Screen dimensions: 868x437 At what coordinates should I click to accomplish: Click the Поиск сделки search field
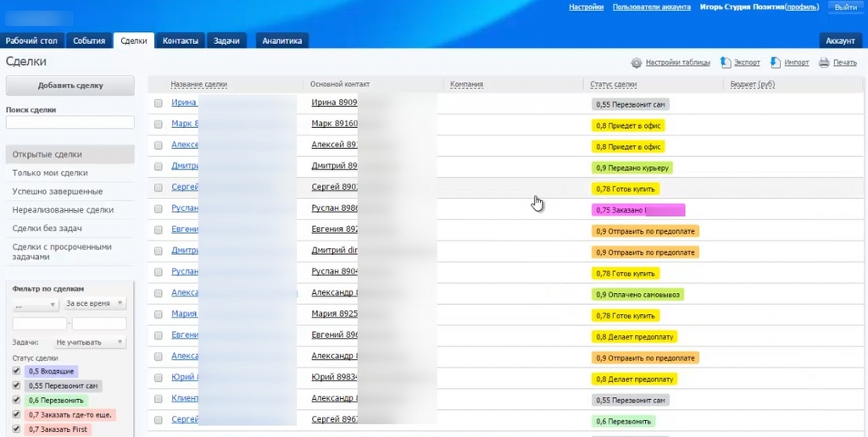[70, 122]
